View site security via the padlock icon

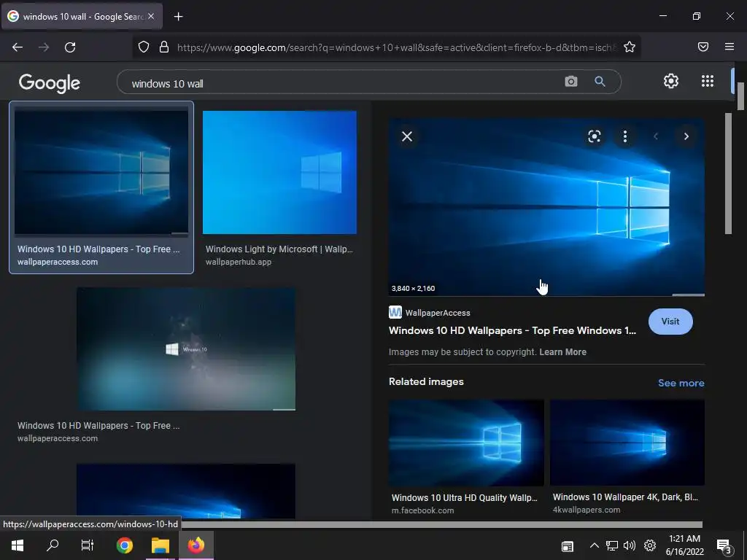(164, 47)
